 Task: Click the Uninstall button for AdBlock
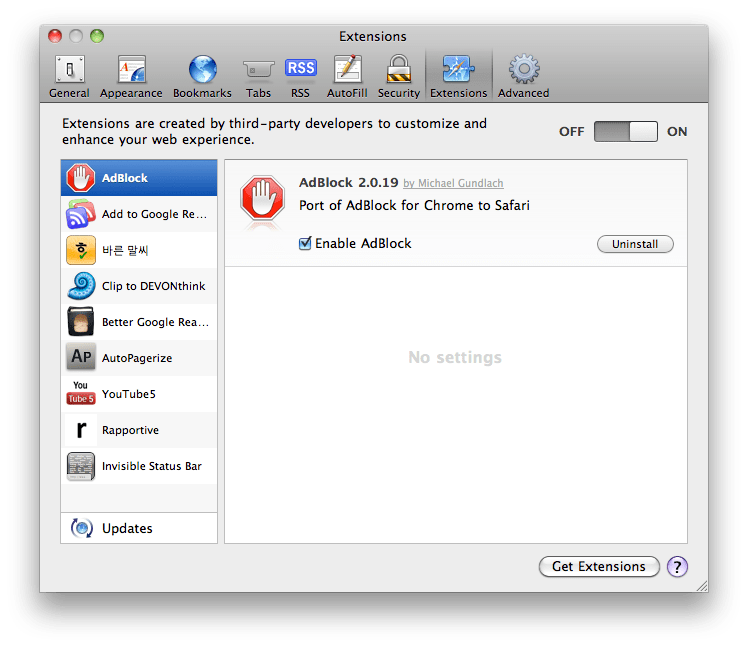click(635, 244)
